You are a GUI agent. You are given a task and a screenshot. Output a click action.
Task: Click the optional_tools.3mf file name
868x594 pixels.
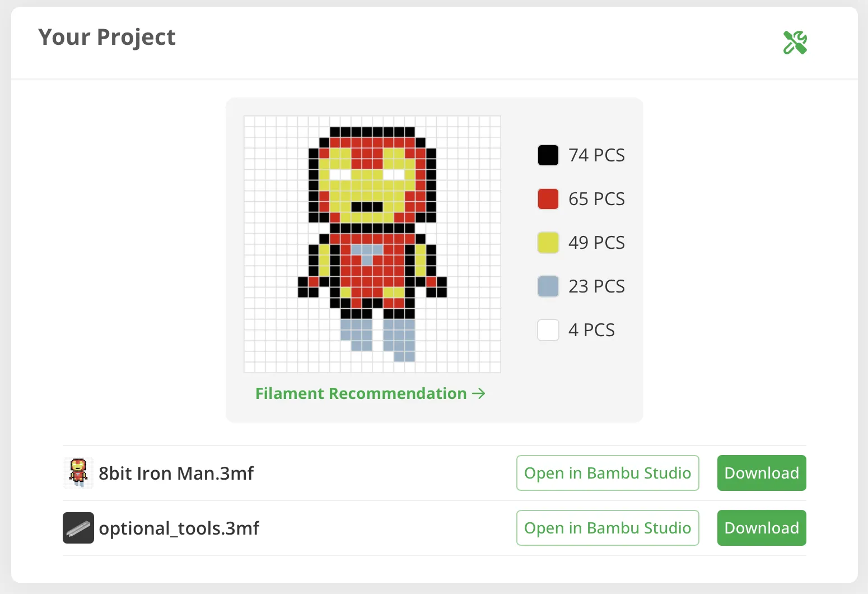pos(179,528)
